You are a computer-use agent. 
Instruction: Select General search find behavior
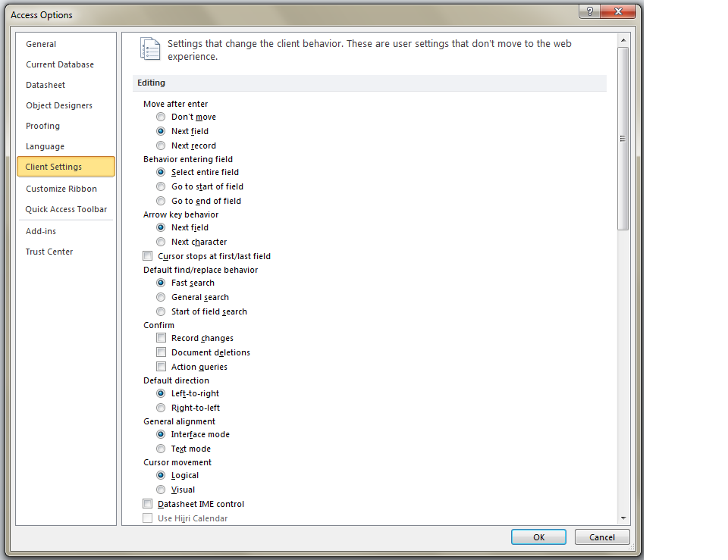[x=161, y=297]
